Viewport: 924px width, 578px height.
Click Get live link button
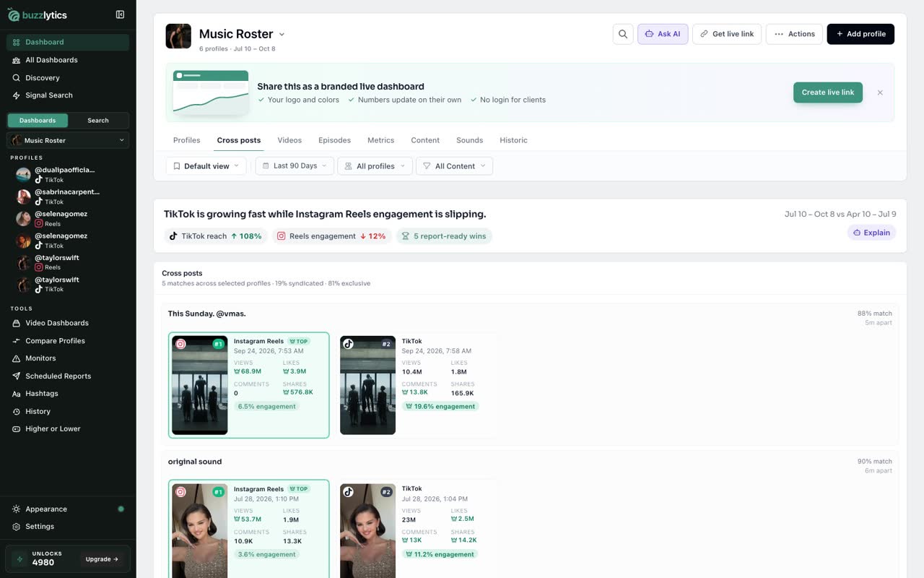(x=727, y=34)
